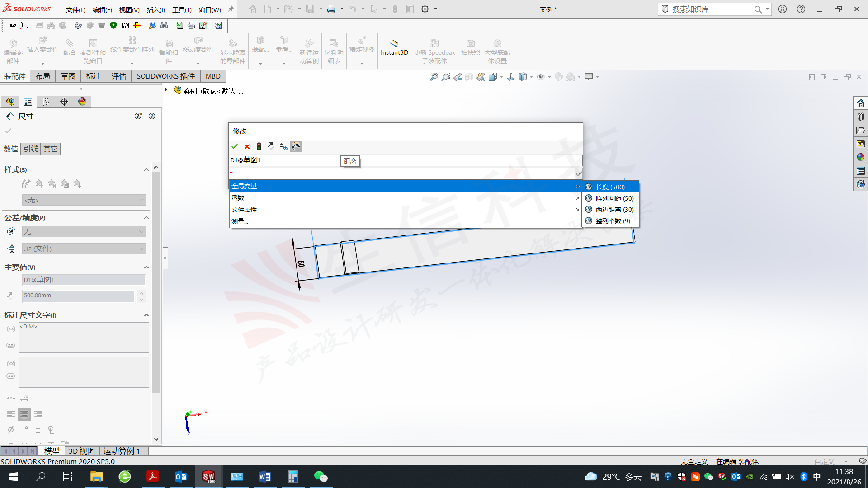Image resolution: width=868 pixels, height=488 pixels.
Task: Open the 函数 submenu
Action: [x=406, y=197]
